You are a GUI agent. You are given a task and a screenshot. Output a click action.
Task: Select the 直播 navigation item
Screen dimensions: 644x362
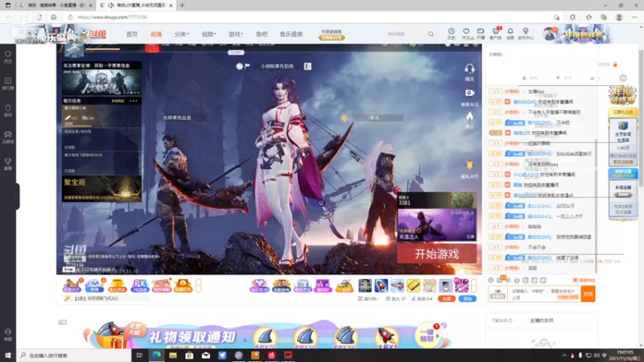[156, 34]
